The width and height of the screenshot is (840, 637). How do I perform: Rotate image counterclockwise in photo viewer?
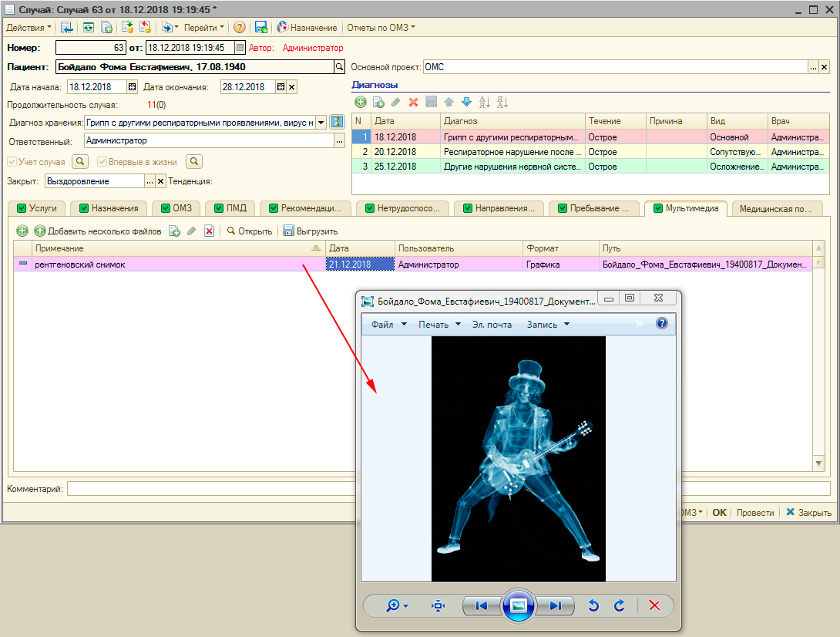pos(593,606)
